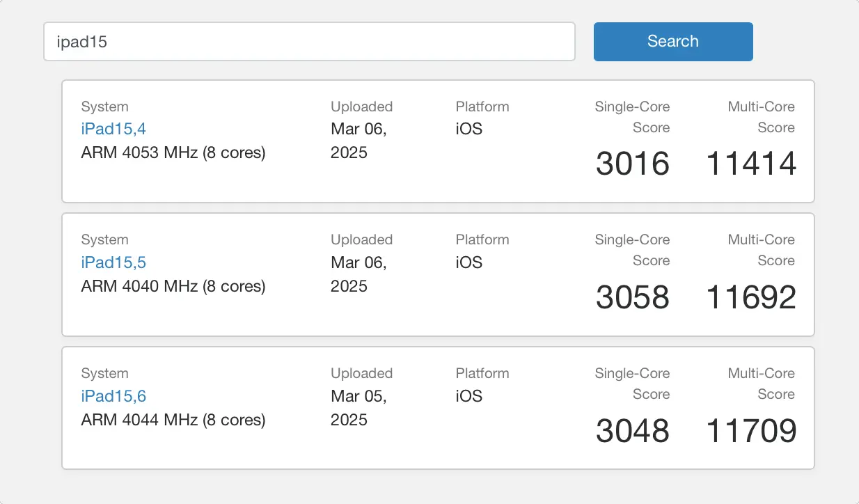Click the iOS platform of the iPad15,6 result

point(469,396)
